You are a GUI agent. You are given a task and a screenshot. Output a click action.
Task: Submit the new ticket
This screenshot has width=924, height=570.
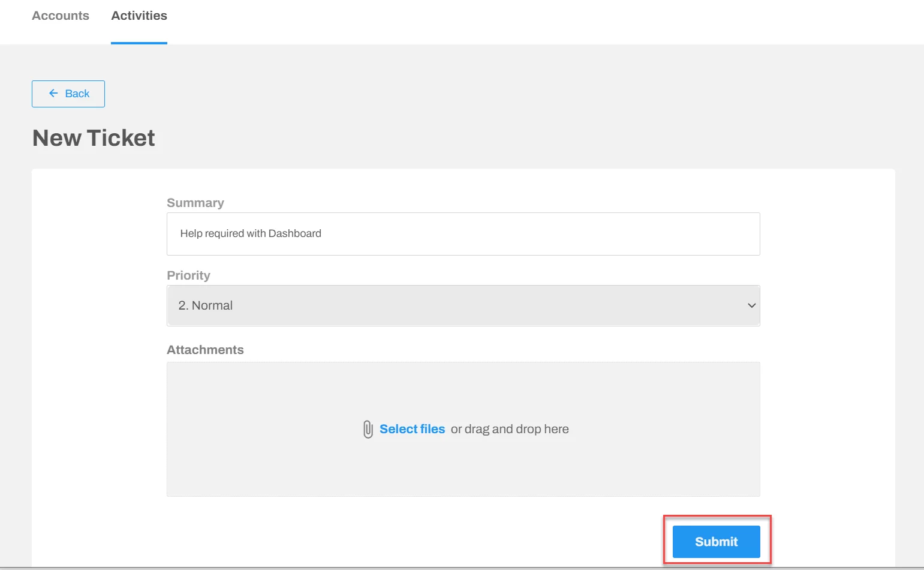[x=716, y=542]
